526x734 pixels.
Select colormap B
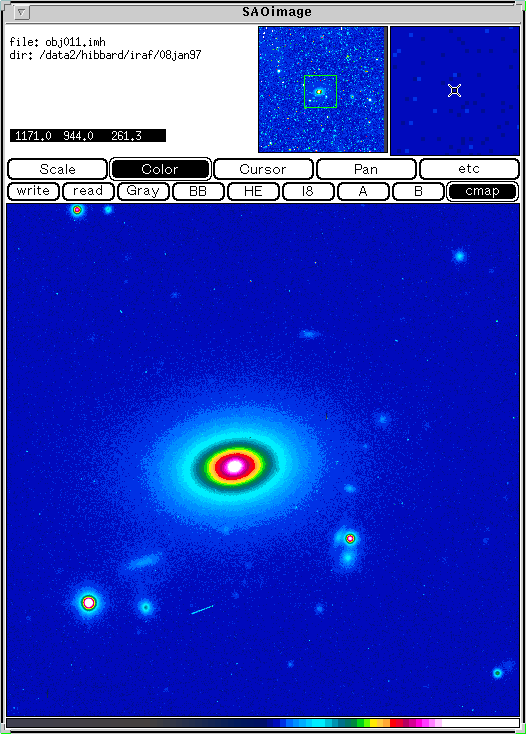[x=418, y=191]
